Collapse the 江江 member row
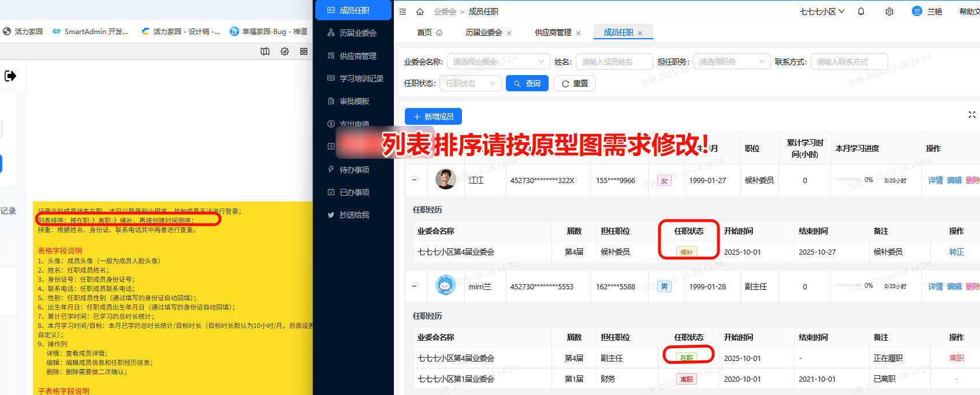 (x=414, y=180)
